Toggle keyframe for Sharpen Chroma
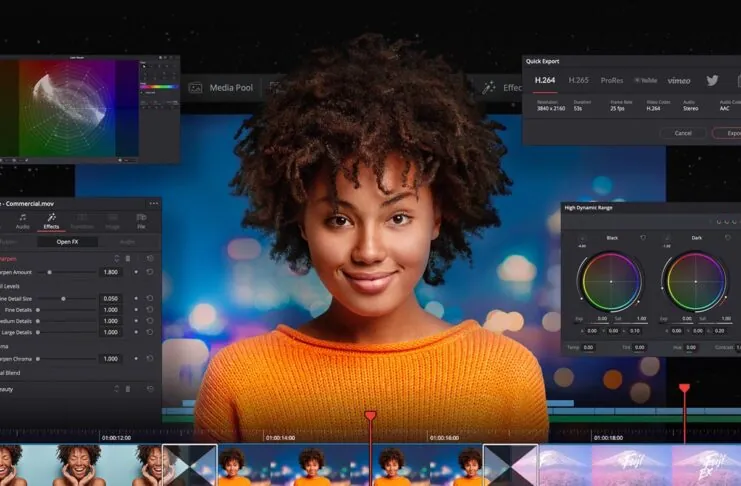The width and height of the screenshot is (741, 486). click(136, 359)
